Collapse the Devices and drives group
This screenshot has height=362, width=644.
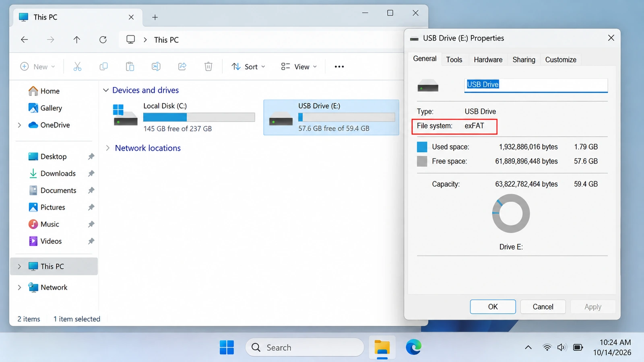coord(106,90)
